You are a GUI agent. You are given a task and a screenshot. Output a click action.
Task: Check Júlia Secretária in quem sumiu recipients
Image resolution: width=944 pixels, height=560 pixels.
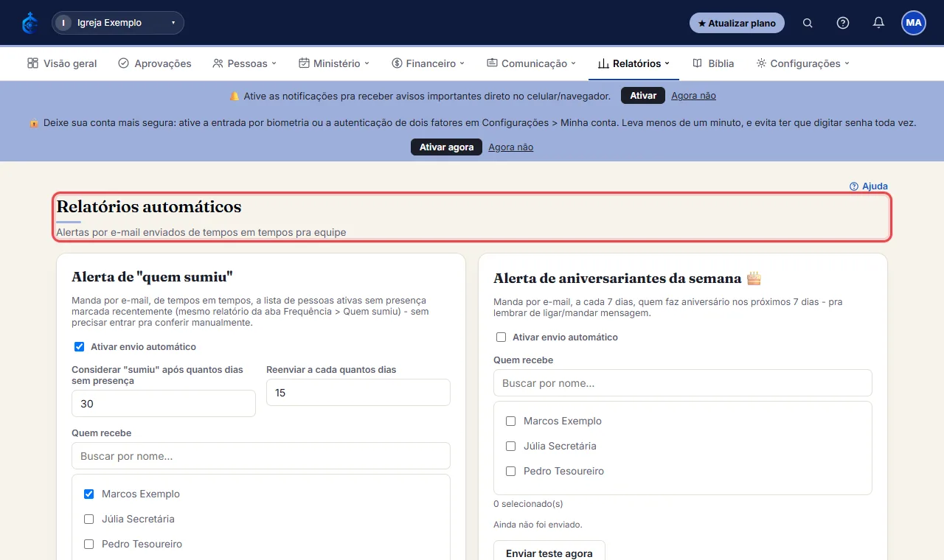coord(89,519)
